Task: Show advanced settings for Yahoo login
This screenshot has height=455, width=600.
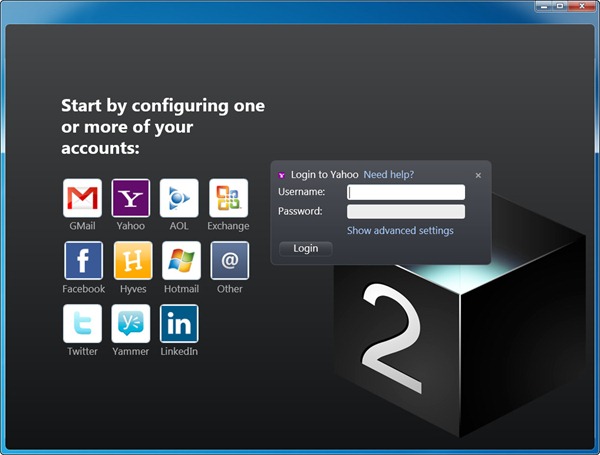Action: [400, 230]
